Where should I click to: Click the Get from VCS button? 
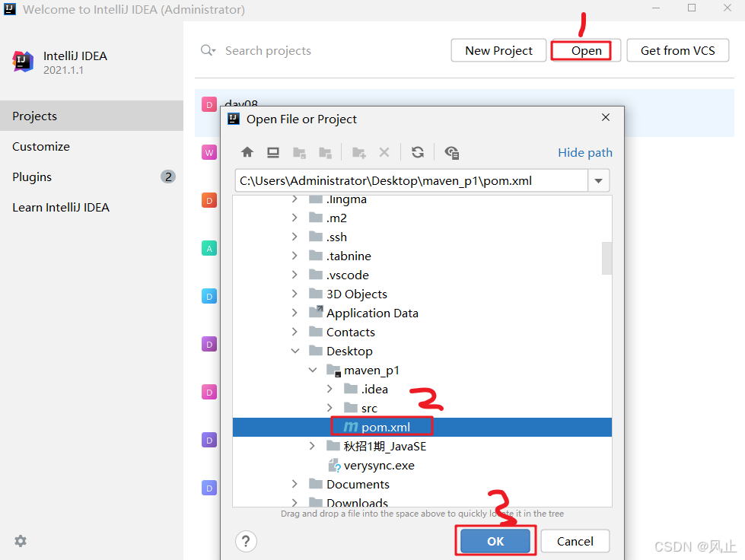coord(677,50)
